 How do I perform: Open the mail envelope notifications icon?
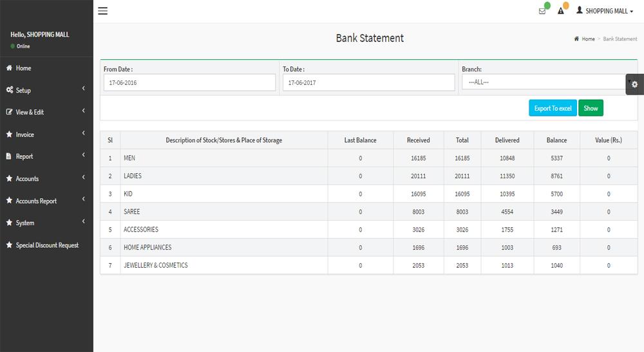542,11
